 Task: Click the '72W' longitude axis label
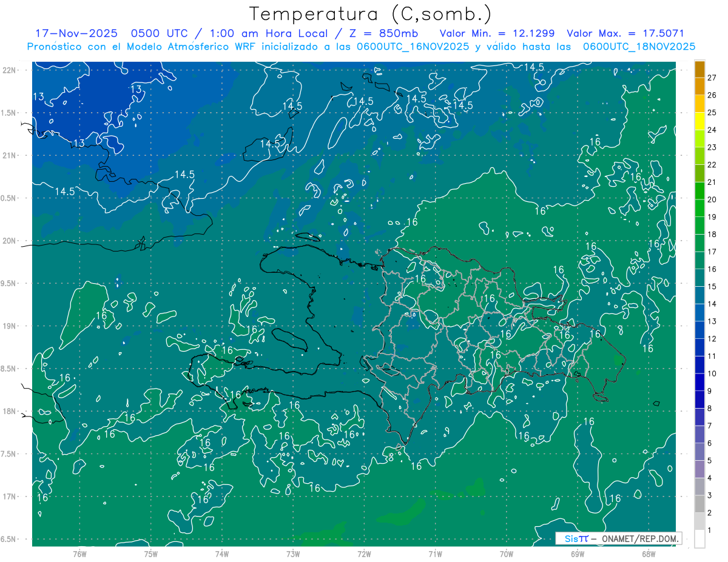[364, 554]
